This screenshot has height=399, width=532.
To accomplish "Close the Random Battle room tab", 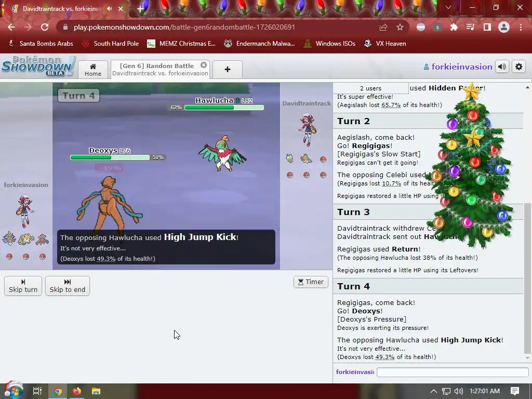I will [x=204, y=65].
